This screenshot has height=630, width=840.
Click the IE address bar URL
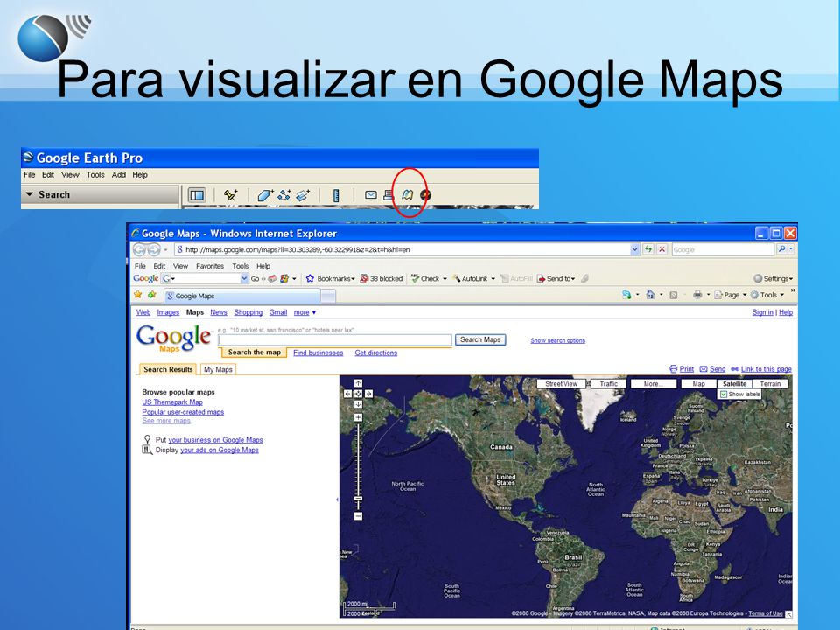click(x=297, y=249)
